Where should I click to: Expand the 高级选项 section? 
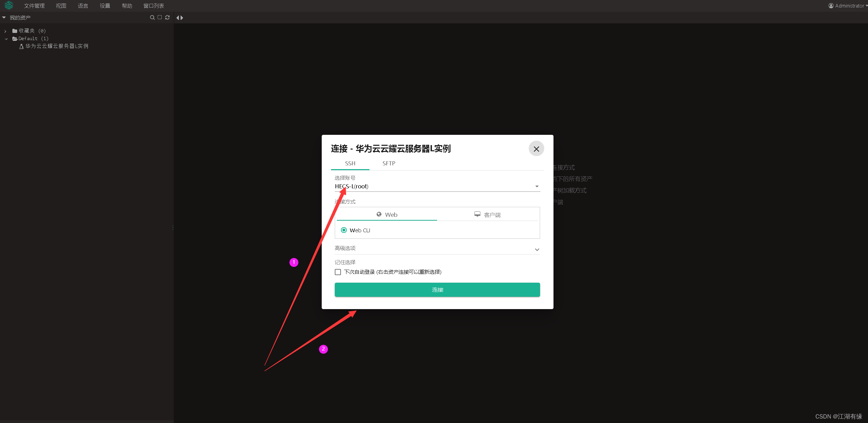point(437,248)
